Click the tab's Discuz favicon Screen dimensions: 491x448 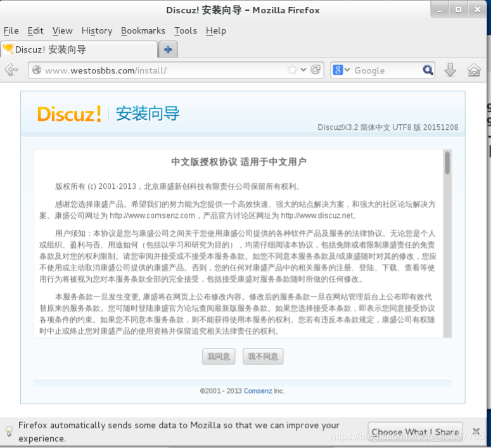(x=8, y=49)
